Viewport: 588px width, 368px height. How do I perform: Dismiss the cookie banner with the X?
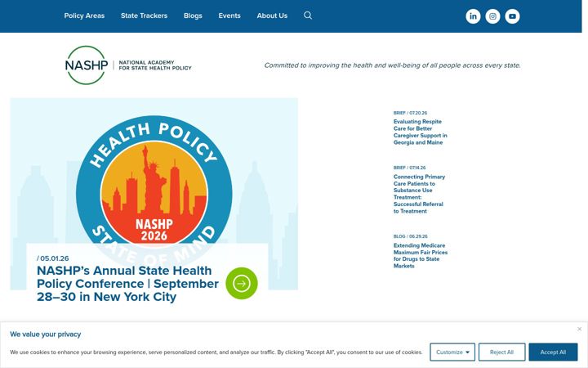[579, 329]
